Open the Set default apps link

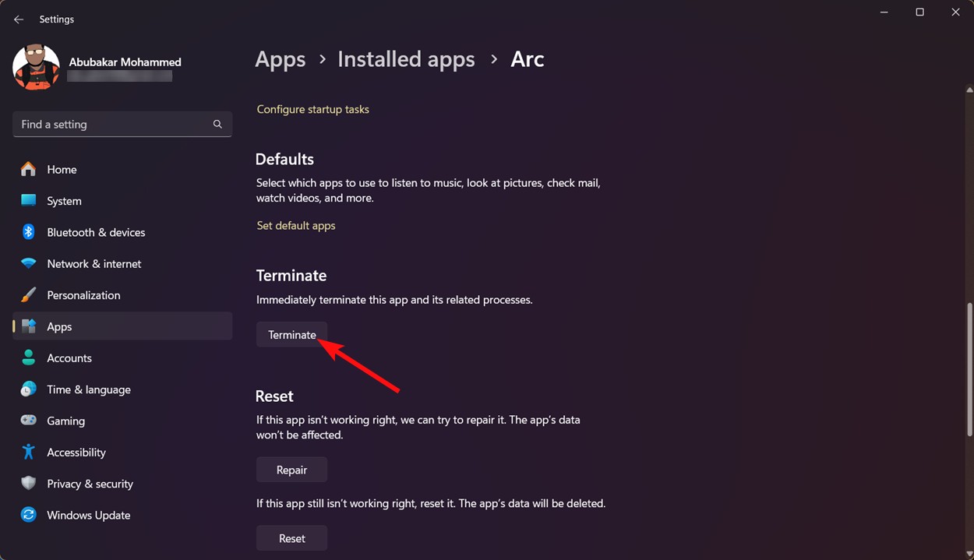[295, 225]
